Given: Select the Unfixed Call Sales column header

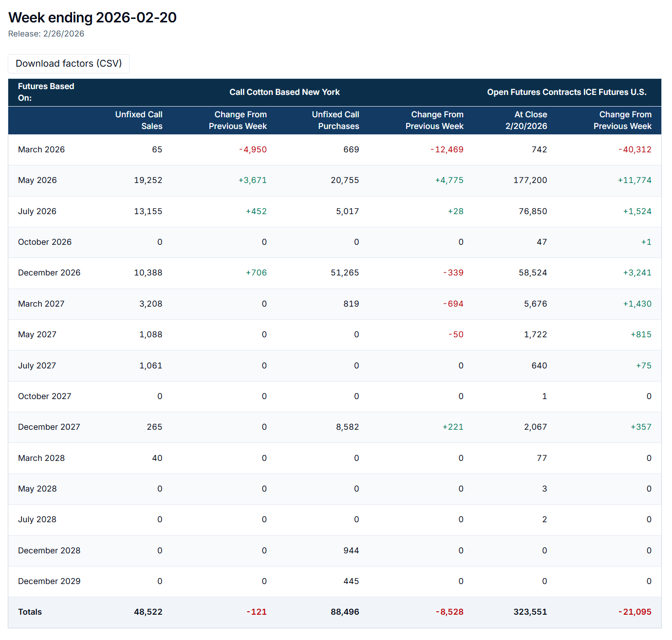Looking at the screenshot, I should click(x=138, y=120).
